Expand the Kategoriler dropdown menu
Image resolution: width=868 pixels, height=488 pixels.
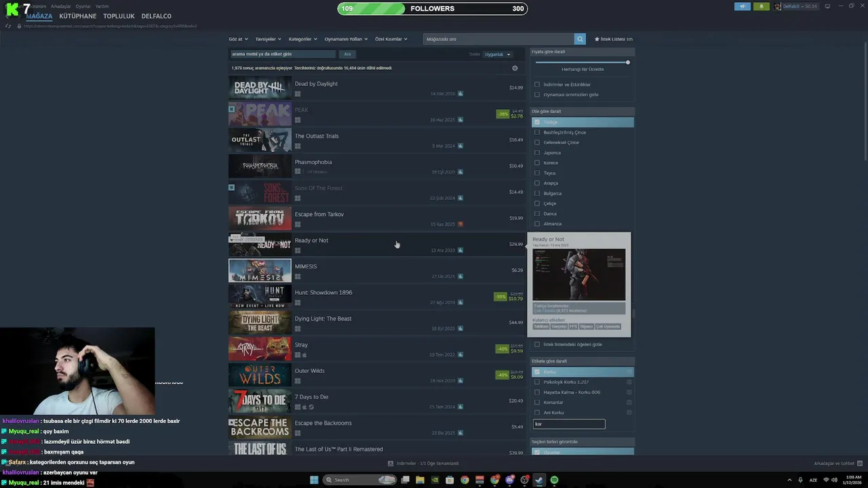pos(302,39)
